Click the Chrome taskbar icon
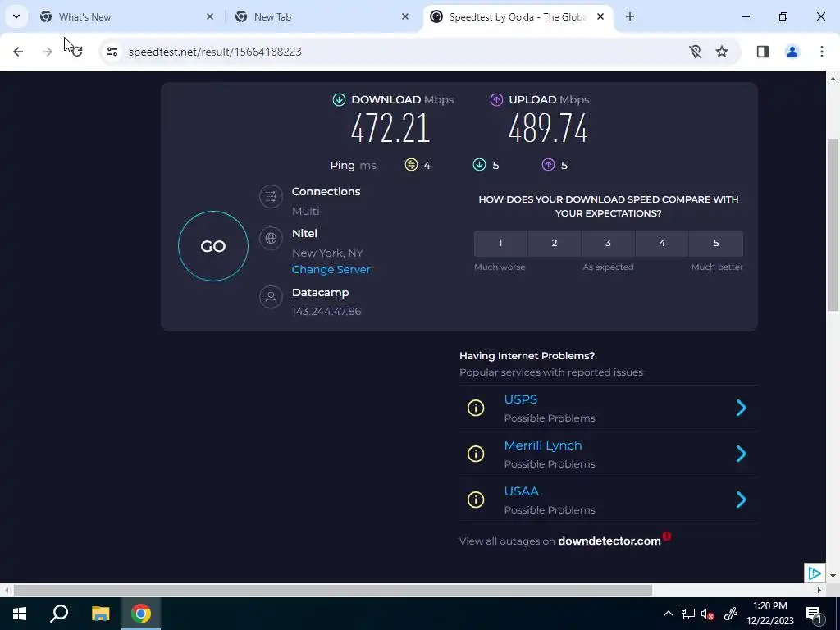The width and height of the screenshot is (840, 630). point(141,614)
